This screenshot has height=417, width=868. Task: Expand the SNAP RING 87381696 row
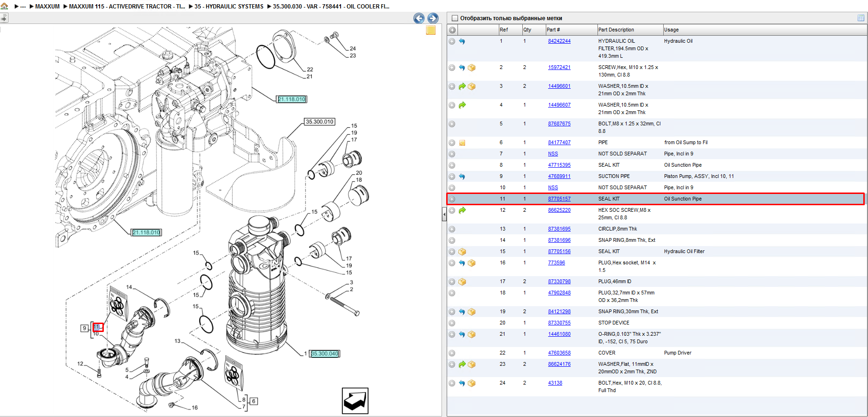[x=452, y=240]
